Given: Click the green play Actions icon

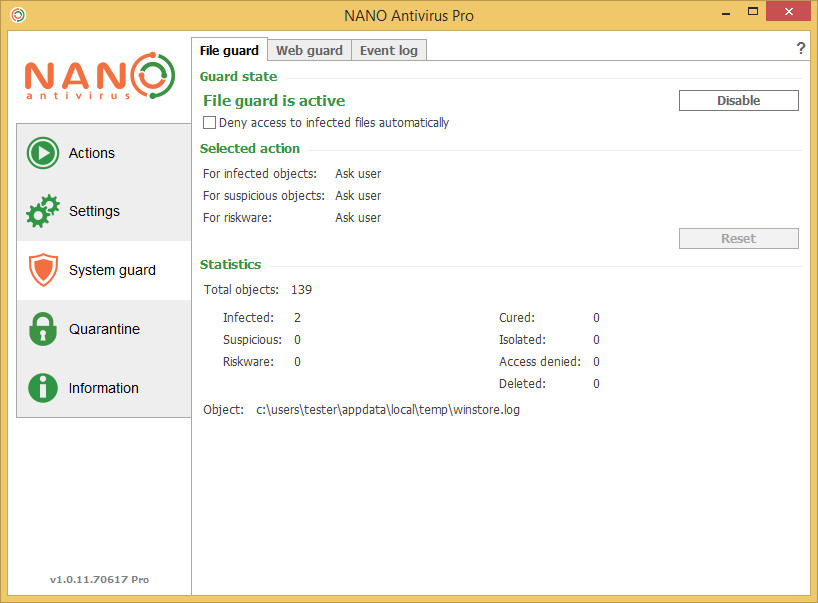Looking at the screenshot, I should pyautogui.click(x=43, y=153).
